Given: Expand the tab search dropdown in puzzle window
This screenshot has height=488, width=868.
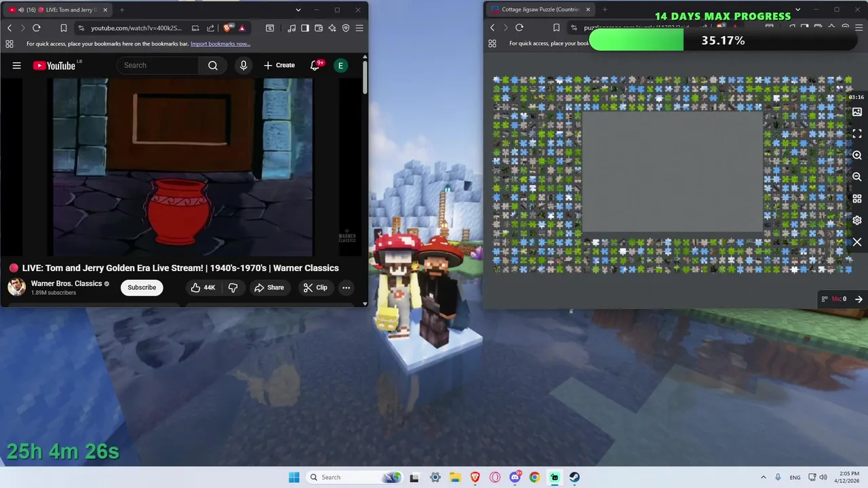Looking at the screenshot, I should coord(797,9).
